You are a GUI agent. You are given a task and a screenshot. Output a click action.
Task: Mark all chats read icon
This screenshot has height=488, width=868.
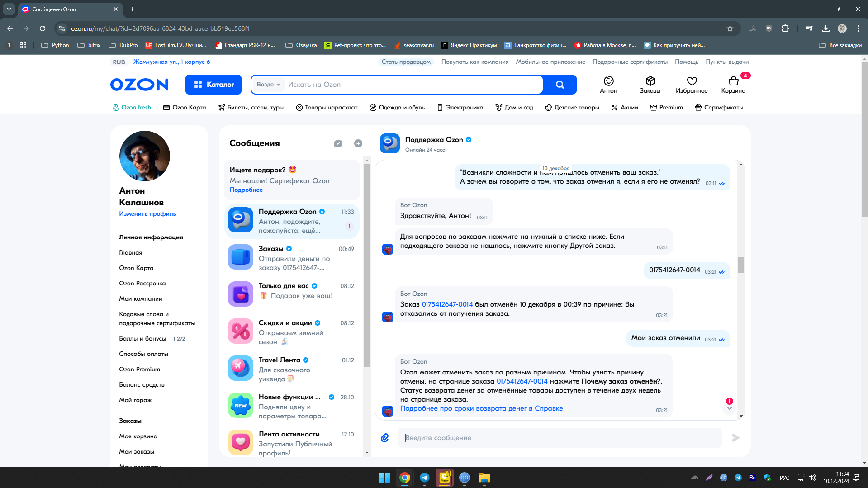pyautogui.click(x=338, y=143)
